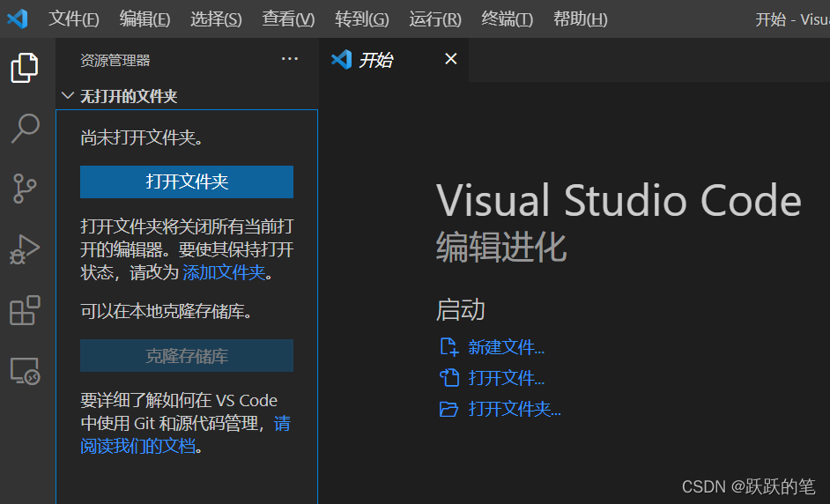Click the open file icon beside 打开文件

click(449, 377)
